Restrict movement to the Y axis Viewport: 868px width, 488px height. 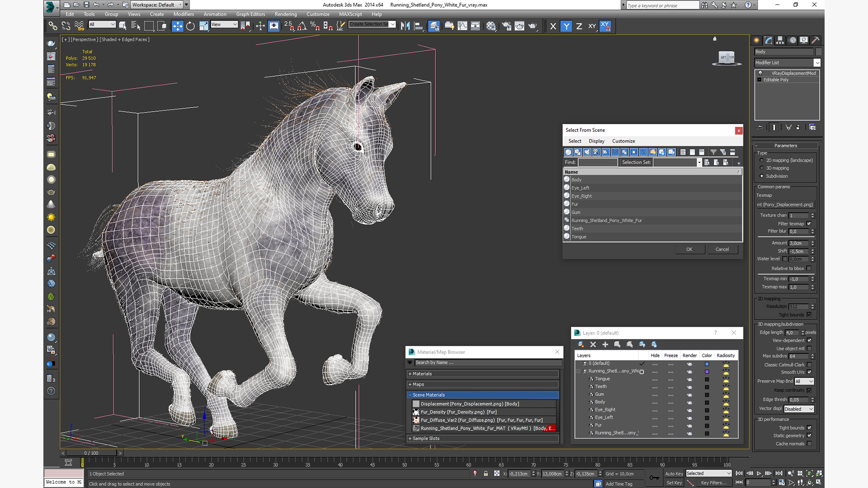pos(566,26)
